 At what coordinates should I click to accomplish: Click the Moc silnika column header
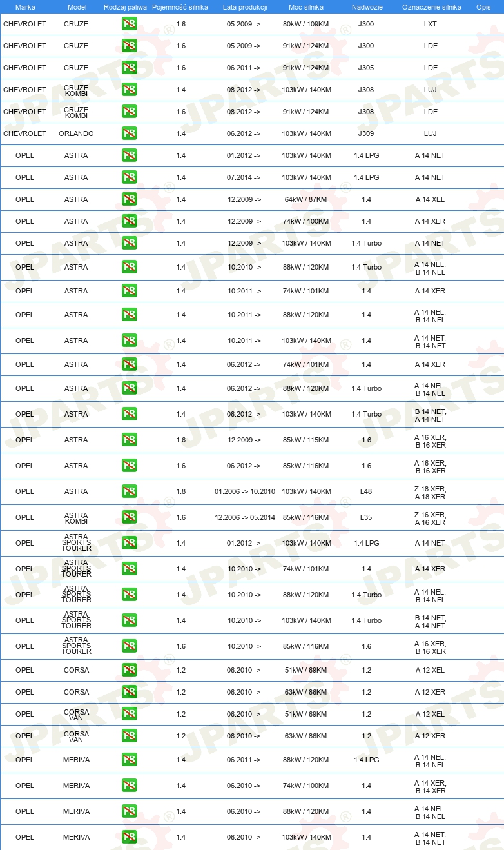tap(306, 6)
